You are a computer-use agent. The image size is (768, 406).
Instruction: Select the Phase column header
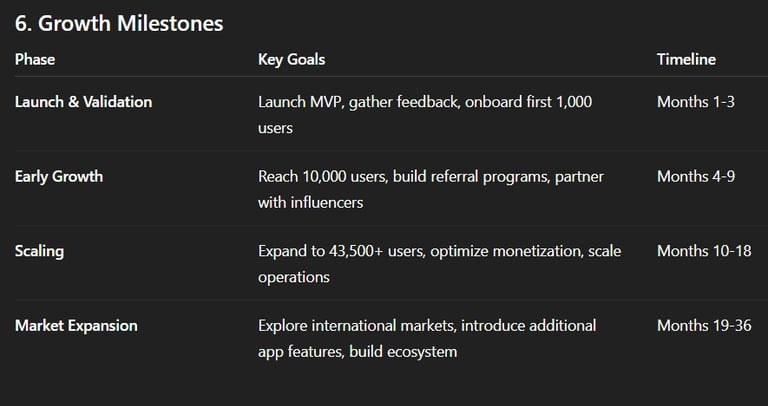pyautogui.click(x=35, y=59)
